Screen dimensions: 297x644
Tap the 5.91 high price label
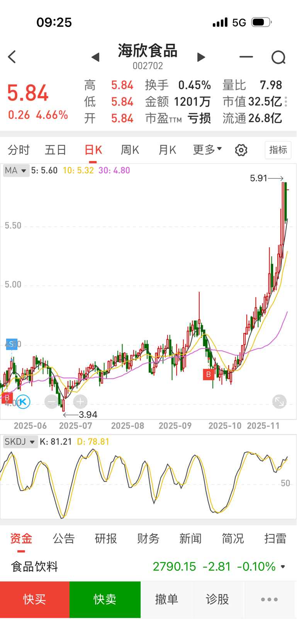tap(259, 178)
